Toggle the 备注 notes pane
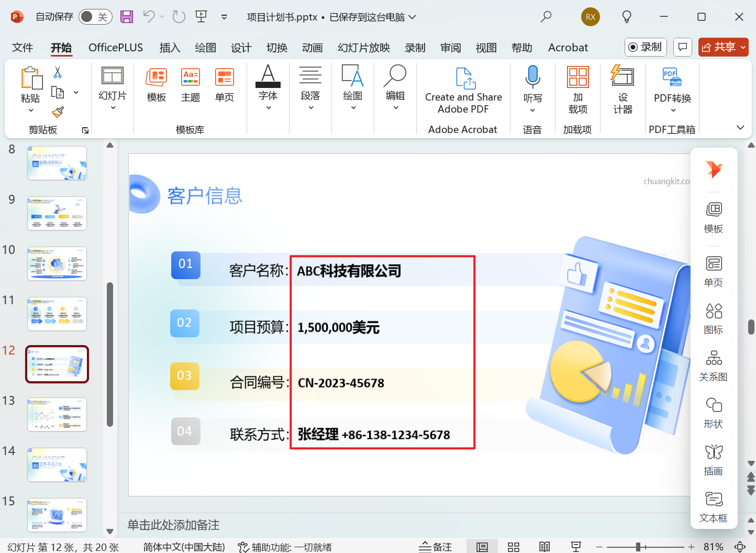 (436, 546)
